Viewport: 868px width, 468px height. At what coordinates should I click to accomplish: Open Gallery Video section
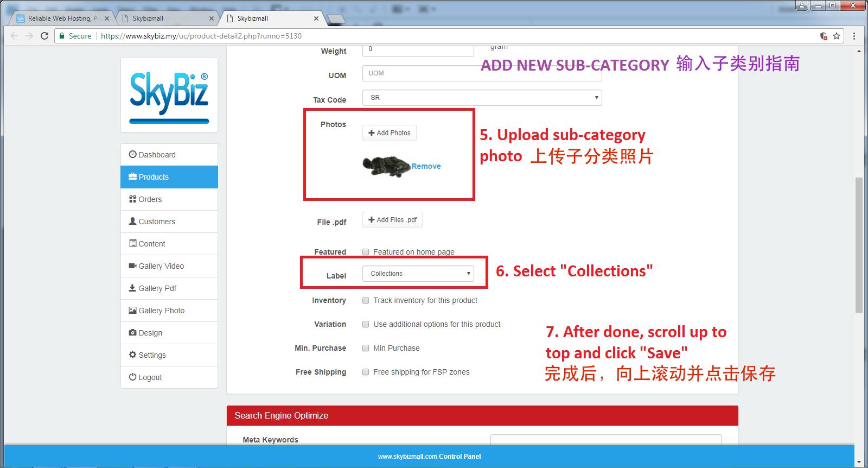click(169, 266)
